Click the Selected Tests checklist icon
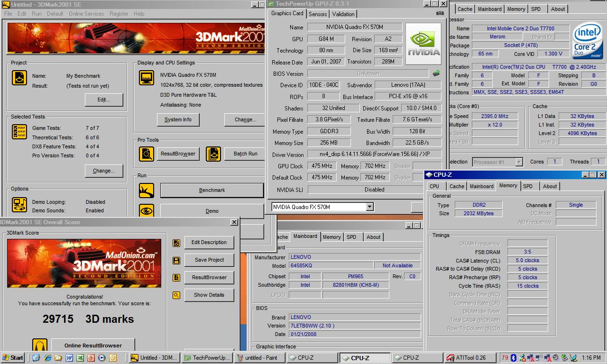The image size is (607, 364). click(x=19, y=132)
